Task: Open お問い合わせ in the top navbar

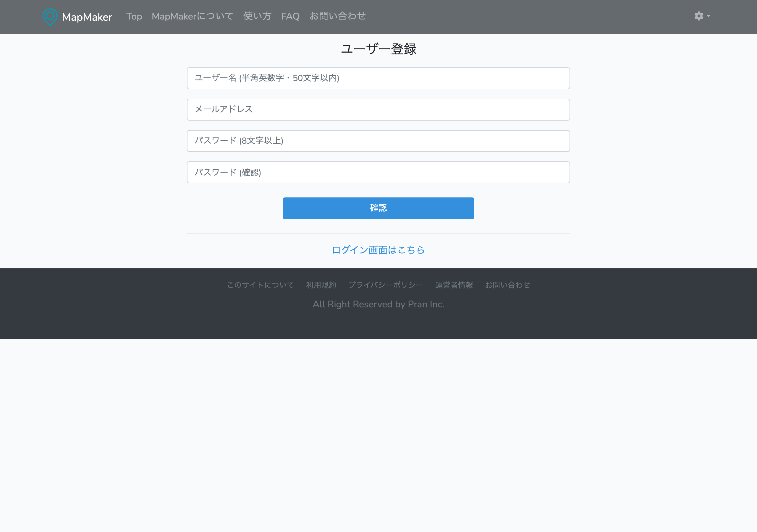Action: tap(338, 16)
